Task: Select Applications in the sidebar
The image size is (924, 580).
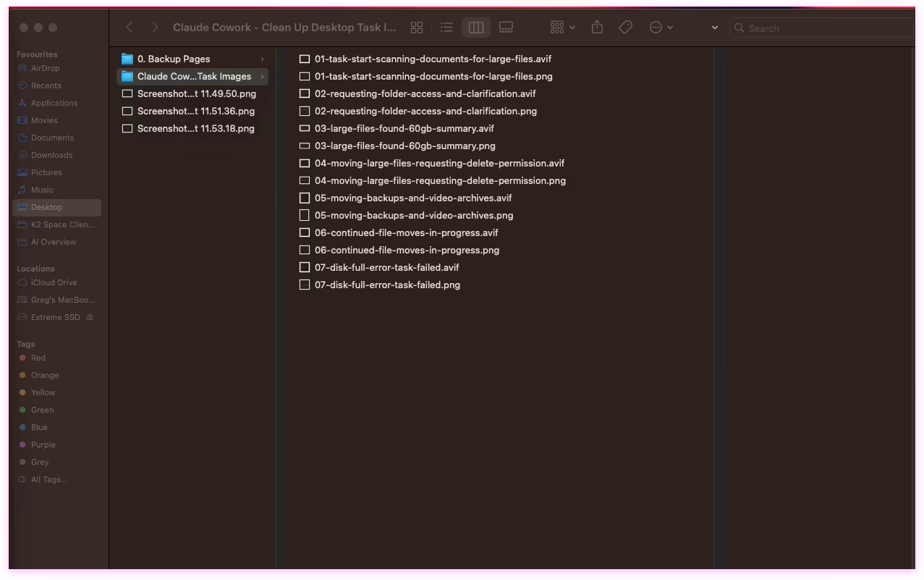Action: coord(54,103)
